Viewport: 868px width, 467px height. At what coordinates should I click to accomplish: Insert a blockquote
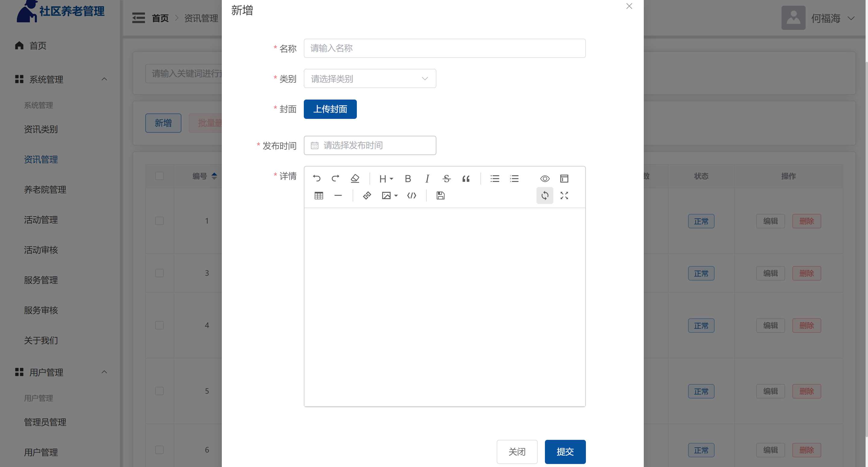pyautogui.click(x=466, y=178)
